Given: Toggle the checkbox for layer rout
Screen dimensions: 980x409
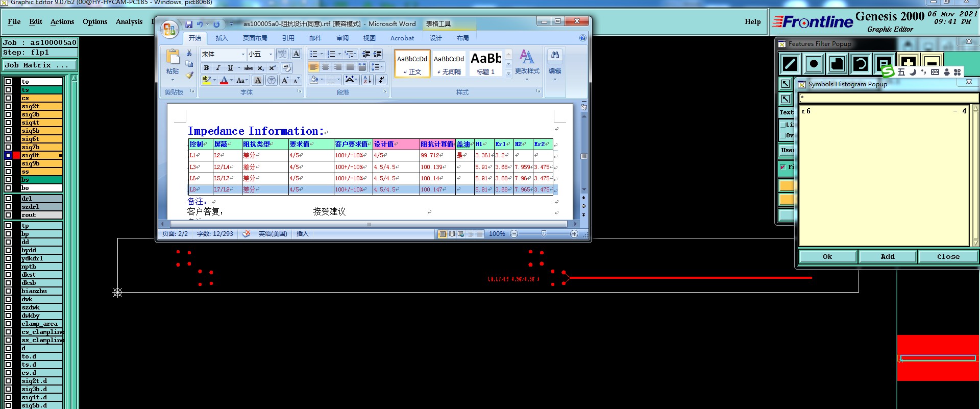Looking at the screenshot, I should click(8, 215).
